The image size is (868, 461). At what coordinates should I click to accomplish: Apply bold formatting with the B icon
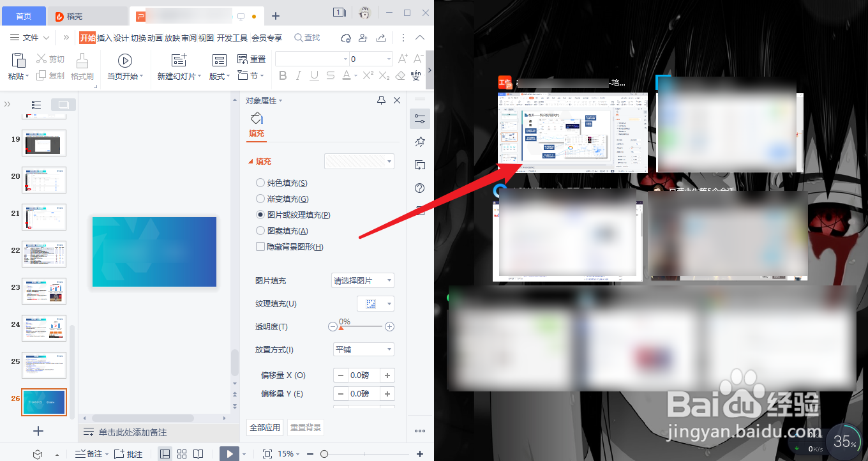pyautogui.click(x=283, y=75)
